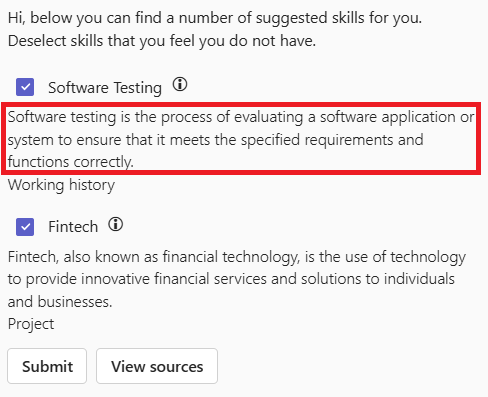Show info icon next to Fintech
Screen dimensions: 488x397
coord(116,224)
